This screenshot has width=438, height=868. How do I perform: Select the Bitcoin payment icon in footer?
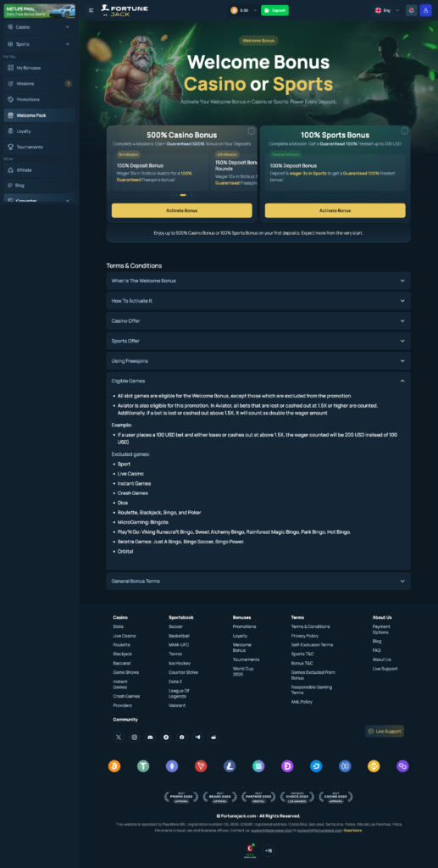click(x=114, y=766)
